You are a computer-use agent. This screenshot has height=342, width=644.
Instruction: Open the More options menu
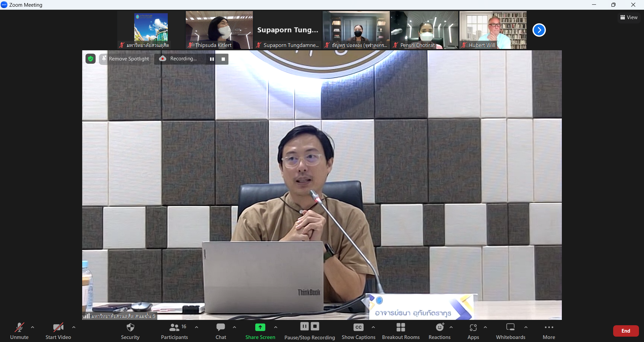click(549, 331)
